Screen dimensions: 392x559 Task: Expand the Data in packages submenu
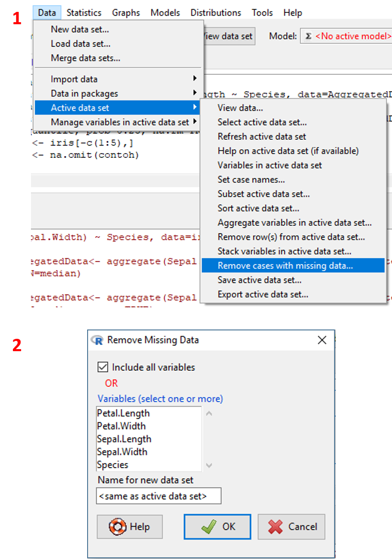coord(84,93)
